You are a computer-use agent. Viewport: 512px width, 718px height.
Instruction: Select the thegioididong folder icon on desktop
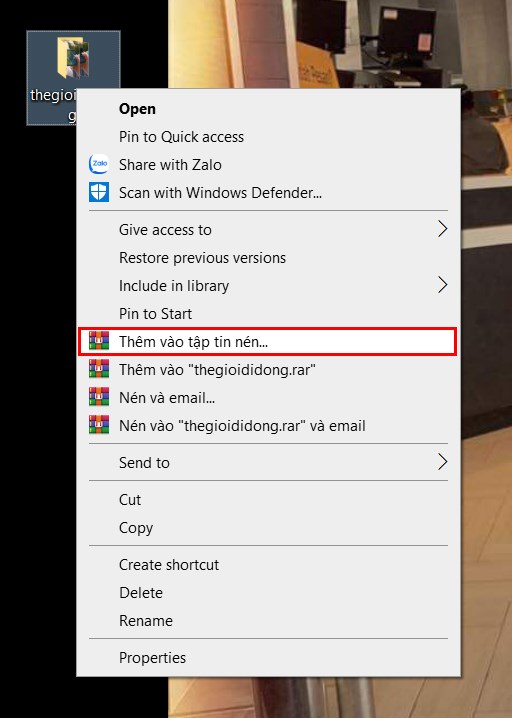(73, 58)
